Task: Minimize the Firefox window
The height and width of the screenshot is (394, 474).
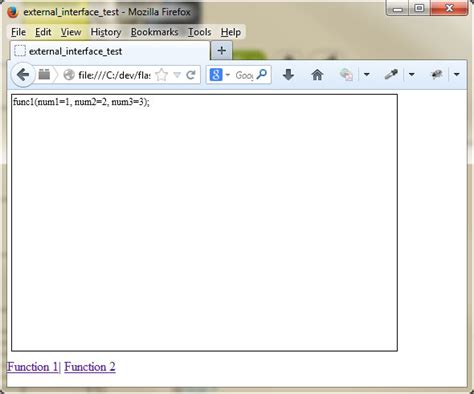Action: pos(398,8)
